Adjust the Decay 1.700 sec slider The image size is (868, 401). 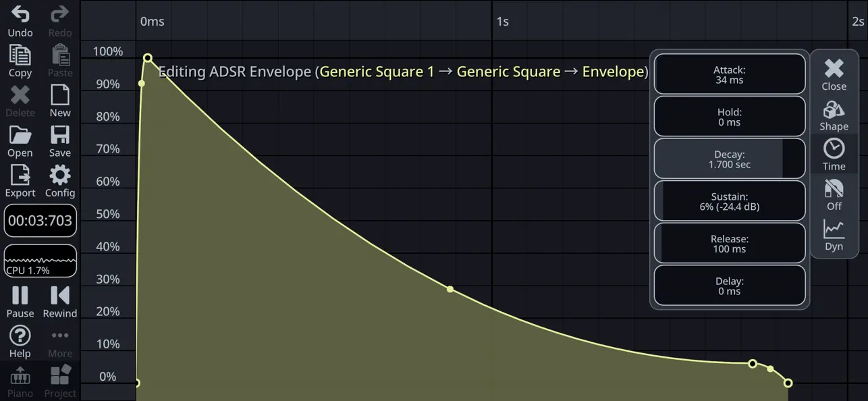[x=730, y=159]
